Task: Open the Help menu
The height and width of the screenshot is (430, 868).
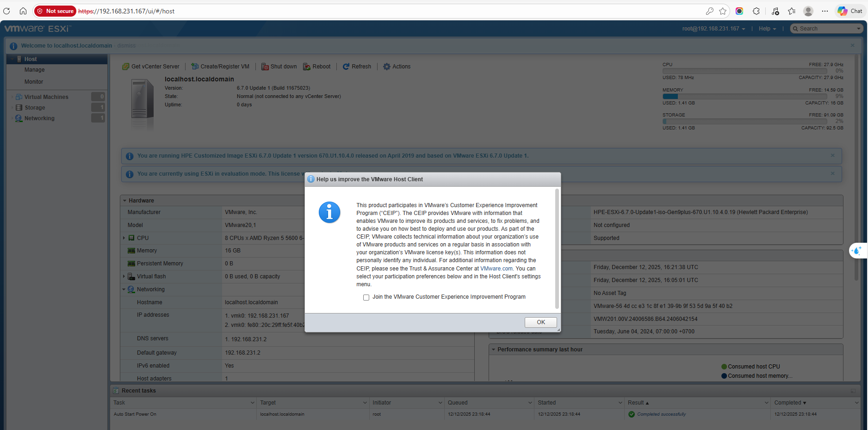Action: tap(767, 29)
